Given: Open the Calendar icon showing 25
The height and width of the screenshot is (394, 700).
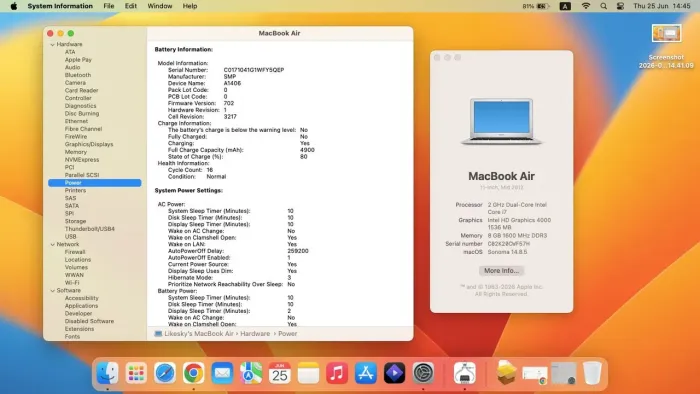Looking at the screenshot, I should pyautogui.click(x=279, y=373).
